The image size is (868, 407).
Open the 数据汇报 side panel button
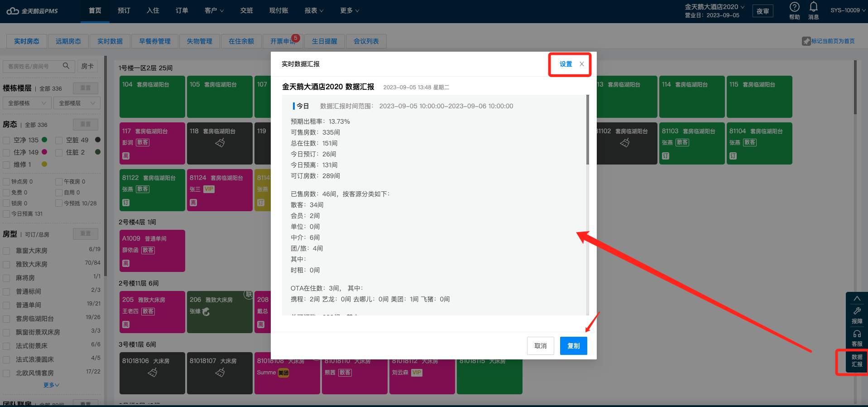click(x=857, y=361)
